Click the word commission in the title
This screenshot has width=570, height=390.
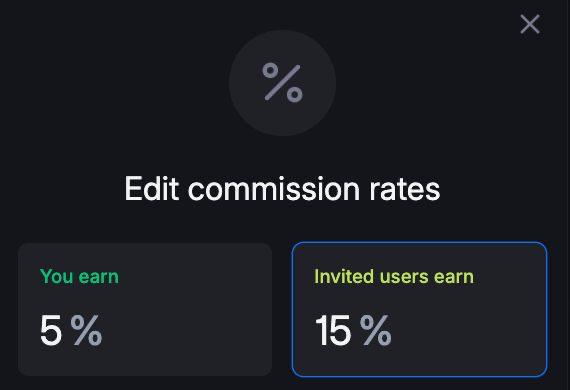pyautogui.click(x=274, y=189)
